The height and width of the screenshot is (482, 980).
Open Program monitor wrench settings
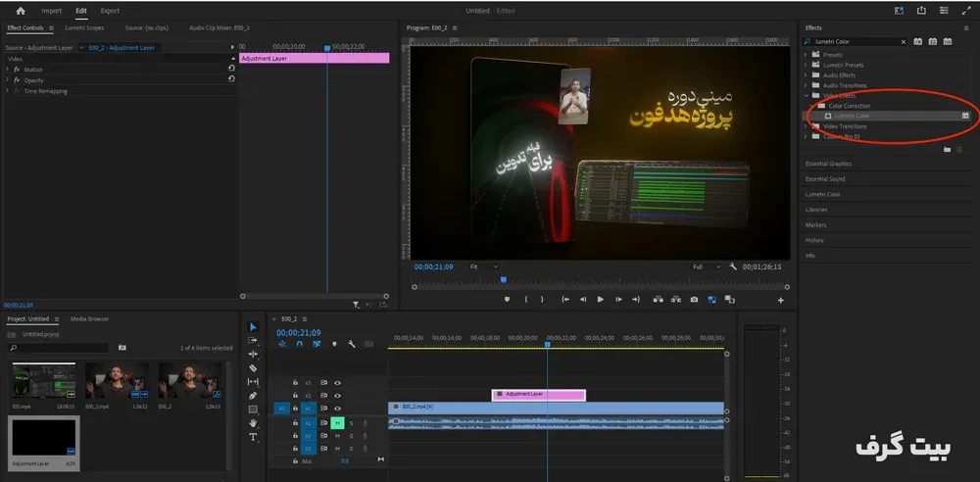tap(733, 266)
